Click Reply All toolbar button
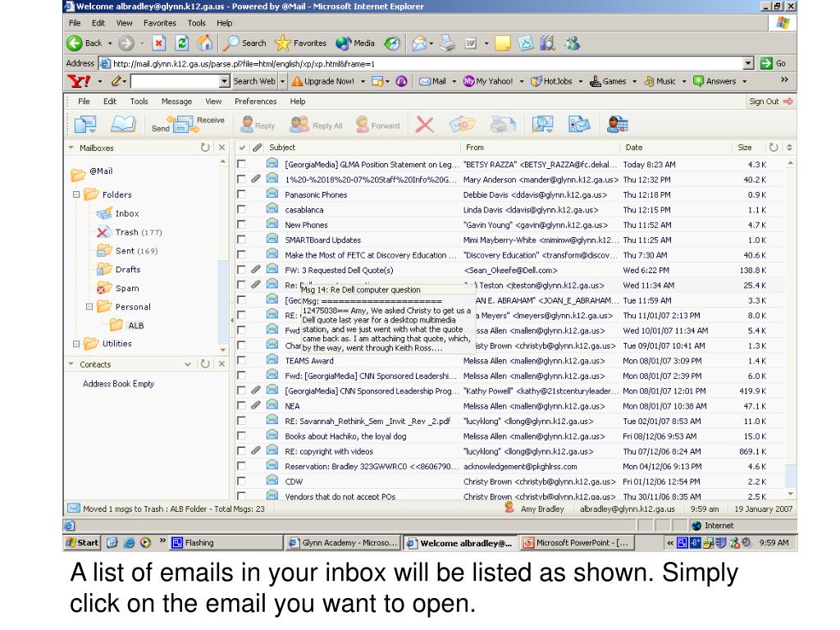Viewport: 840px width, 630px height. (316, 125)
